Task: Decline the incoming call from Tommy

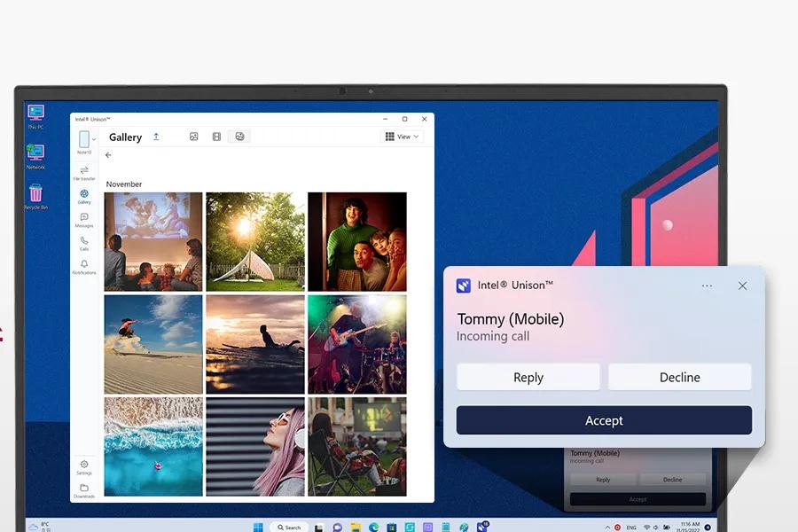Action: pos(679,377)
